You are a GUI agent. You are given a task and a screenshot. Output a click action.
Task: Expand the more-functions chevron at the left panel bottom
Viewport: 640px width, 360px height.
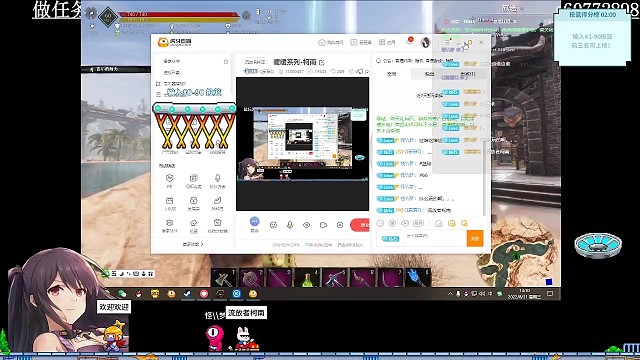pos(193,244)
